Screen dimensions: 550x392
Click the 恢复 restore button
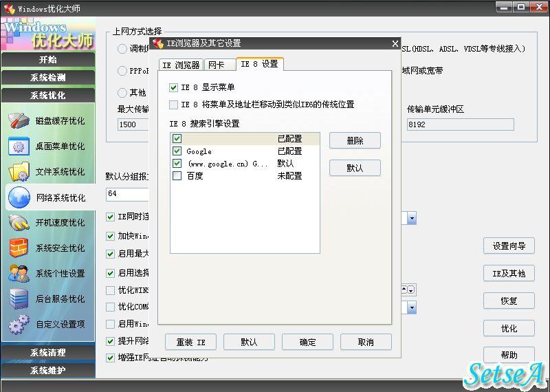[x=509, y=301]
